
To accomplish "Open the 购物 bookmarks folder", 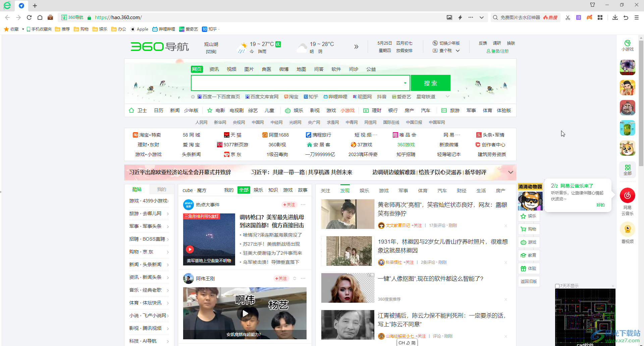I will click(81, 29).
